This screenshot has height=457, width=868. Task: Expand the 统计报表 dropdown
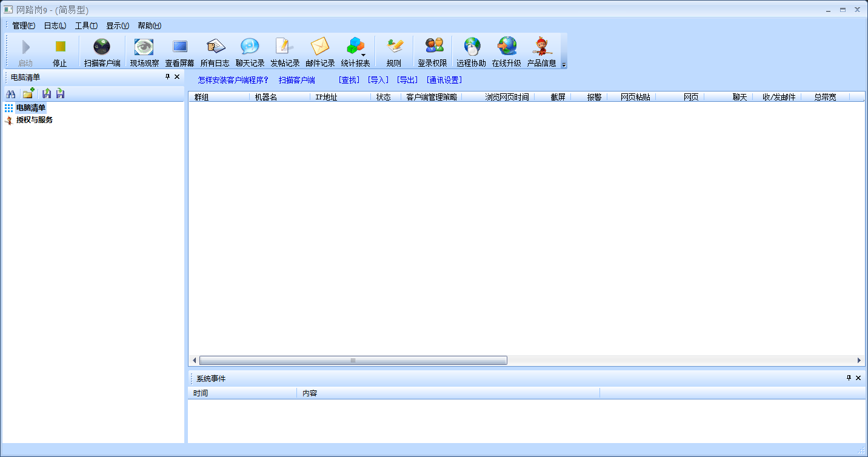364,55
